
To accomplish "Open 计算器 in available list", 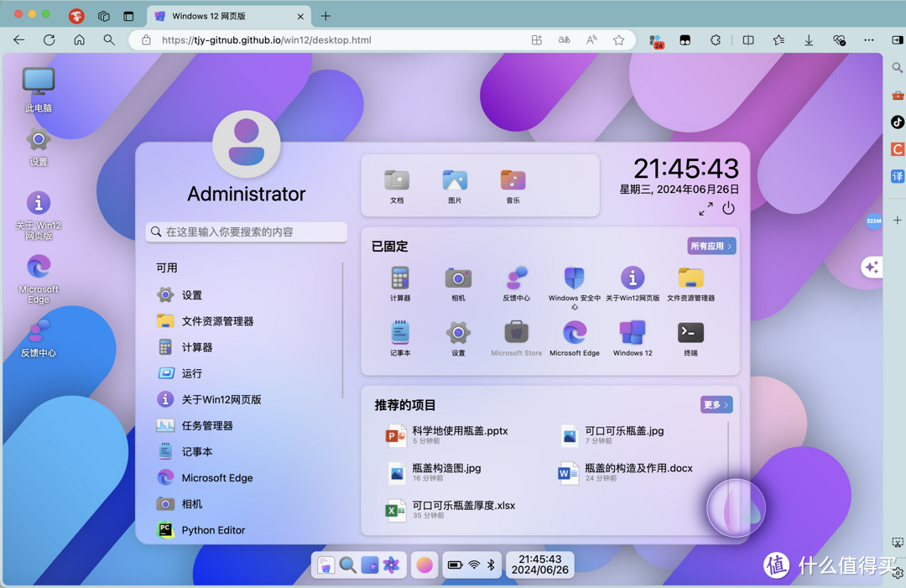I will click(248, 347).
